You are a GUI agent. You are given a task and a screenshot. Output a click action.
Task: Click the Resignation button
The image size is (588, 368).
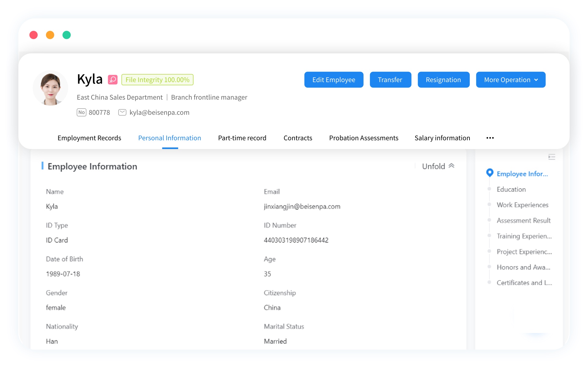(x=443, y=80)
